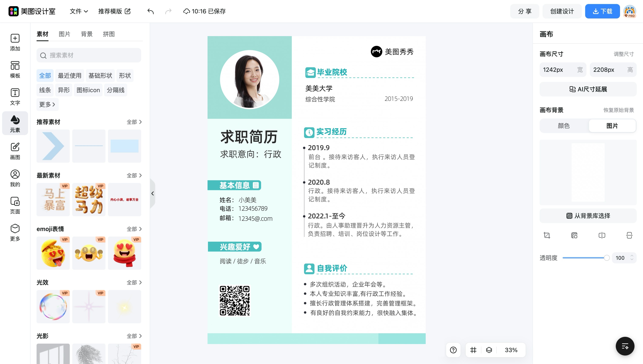Click the cloud save status icon

click(x=186, y=11)
